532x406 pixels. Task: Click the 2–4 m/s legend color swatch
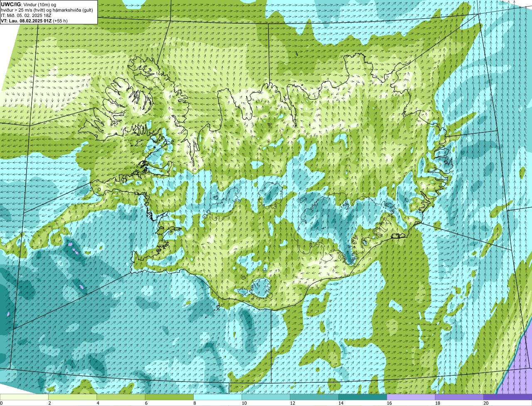tap(73, 397)
